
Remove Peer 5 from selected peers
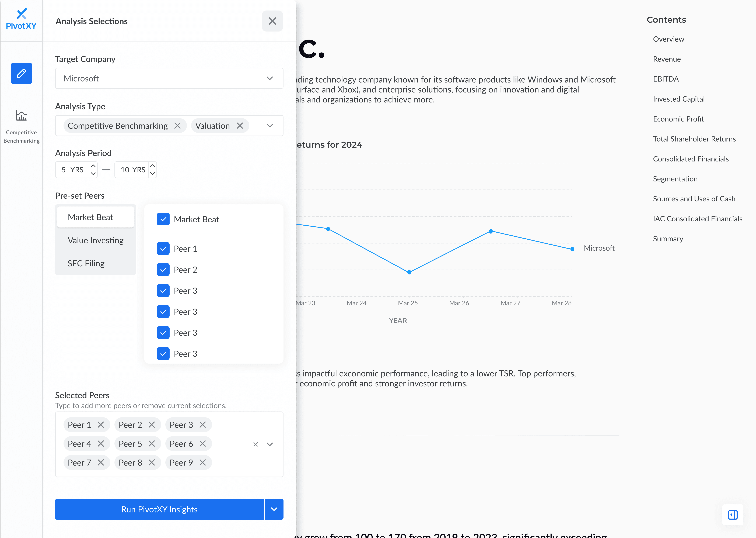(x=152, y=444)
